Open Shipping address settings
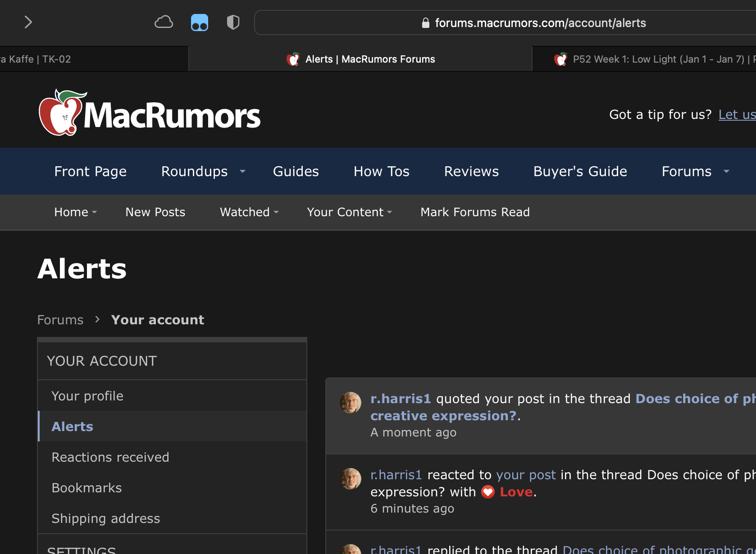Screen dimensions: 756x554 click(172, 518)
